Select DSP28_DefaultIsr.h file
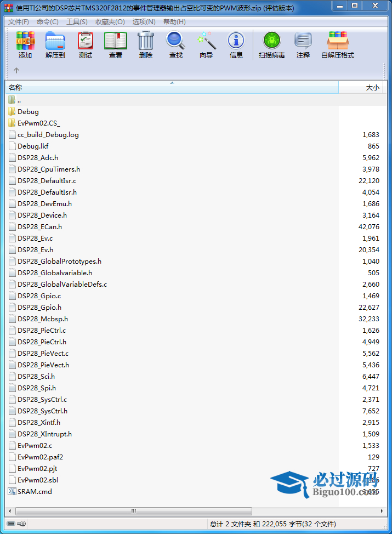Screen dimensions: 392x534 click(x=47, y=192)
